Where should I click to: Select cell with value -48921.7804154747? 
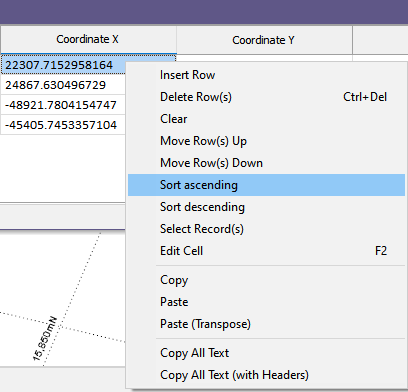63,105
